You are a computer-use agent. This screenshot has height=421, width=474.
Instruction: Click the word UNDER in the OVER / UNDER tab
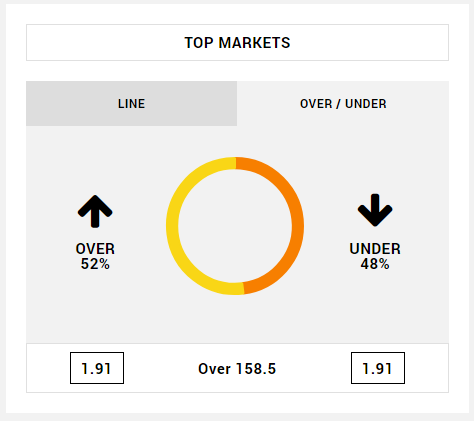click(x=366, y=104)
